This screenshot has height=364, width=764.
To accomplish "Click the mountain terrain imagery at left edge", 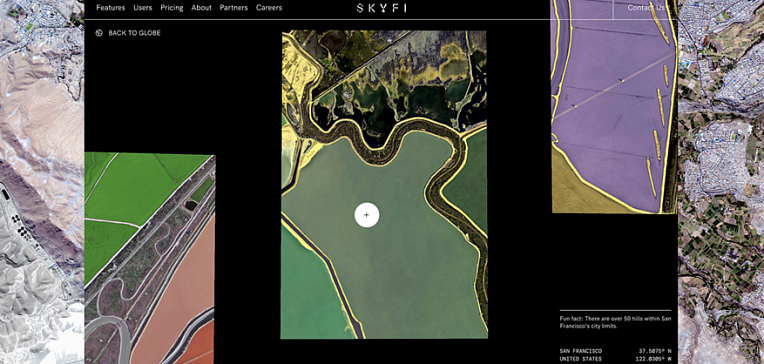I will (42, 182).
